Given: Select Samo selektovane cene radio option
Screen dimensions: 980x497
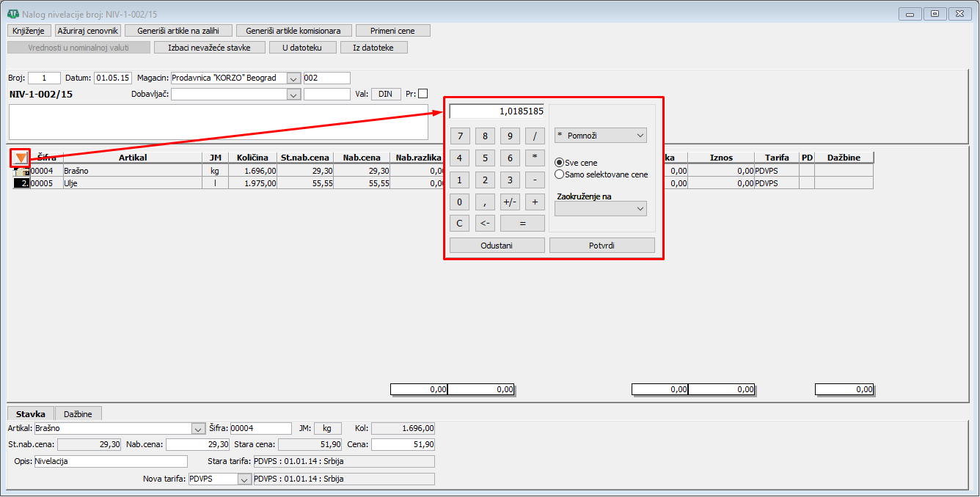Looking at the screenshot, I should (560, 174).
